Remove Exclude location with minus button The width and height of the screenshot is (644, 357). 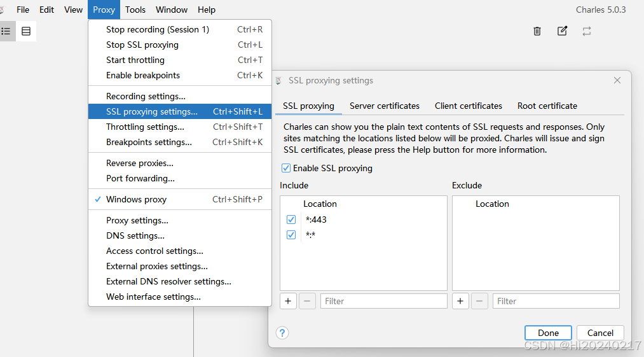point(479,301)
